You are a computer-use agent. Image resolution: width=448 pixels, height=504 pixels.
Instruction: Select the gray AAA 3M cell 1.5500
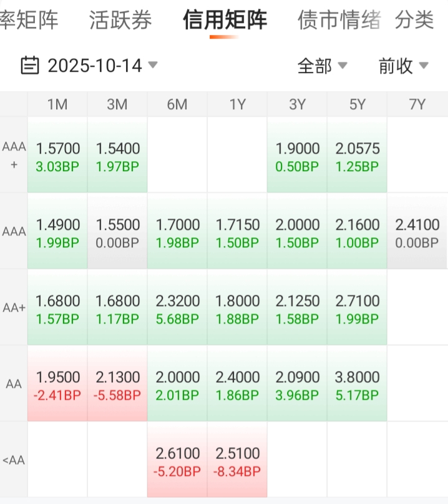[117, 232]
